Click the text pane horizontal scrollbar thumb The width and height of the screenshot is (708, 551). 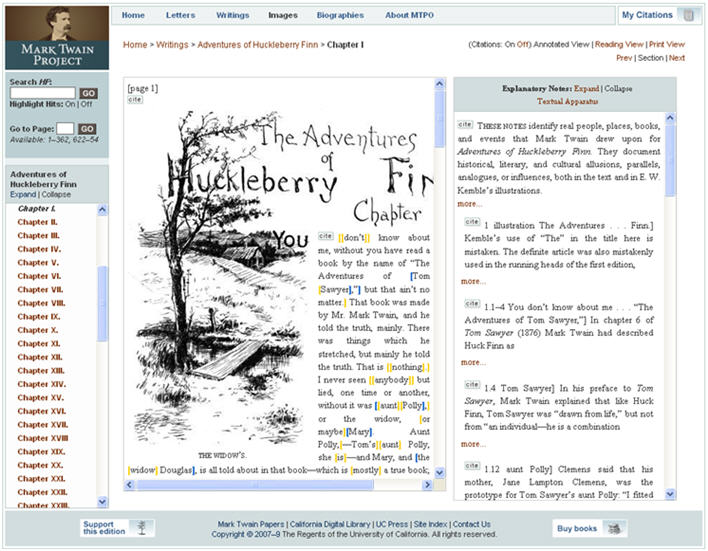[x=255, y=485]
